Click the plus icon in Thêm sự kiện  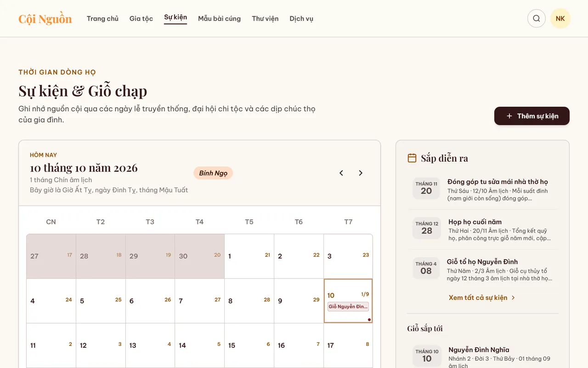(x=509, y=116)
